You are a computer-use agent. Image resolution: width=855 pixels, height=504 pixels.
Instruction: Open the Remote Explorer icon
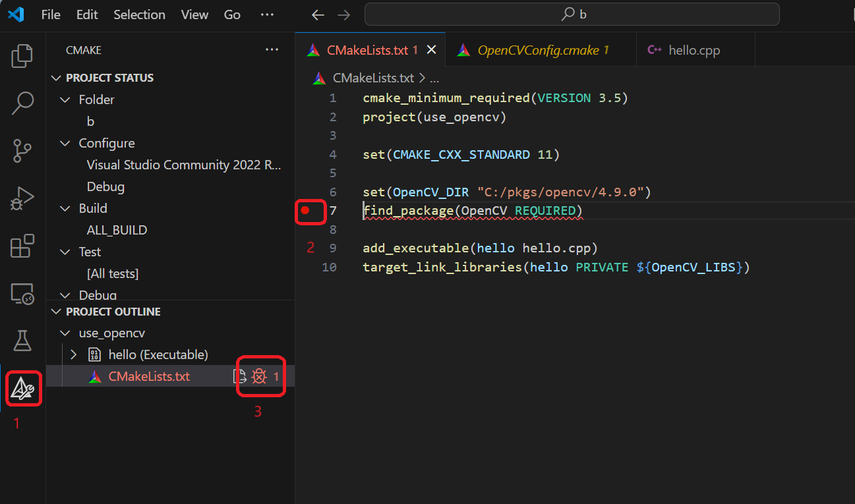tap(22, 293)
